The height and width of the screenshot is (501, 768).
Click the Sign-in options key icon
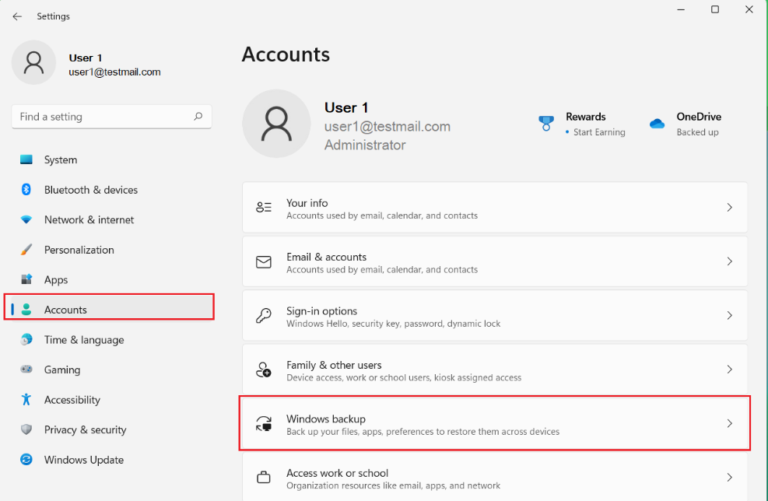[x=264, y=316]
